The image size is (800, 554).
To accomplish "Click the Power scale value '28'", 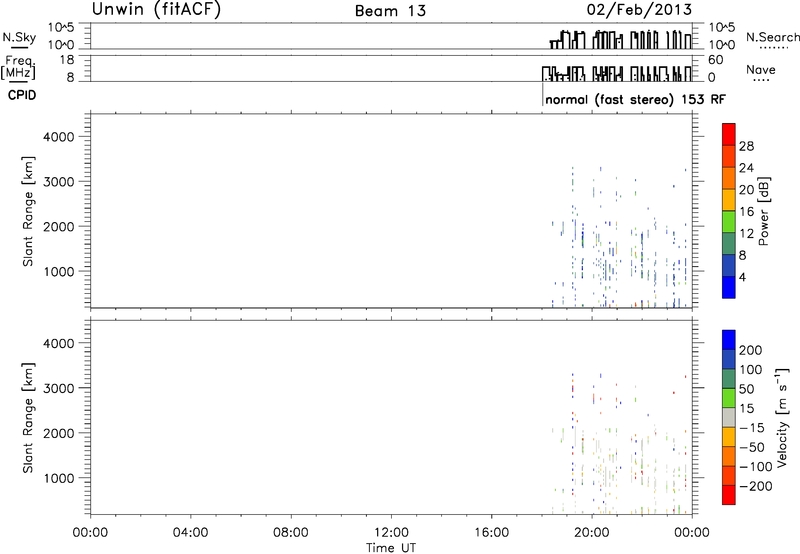I will point(746,146).
